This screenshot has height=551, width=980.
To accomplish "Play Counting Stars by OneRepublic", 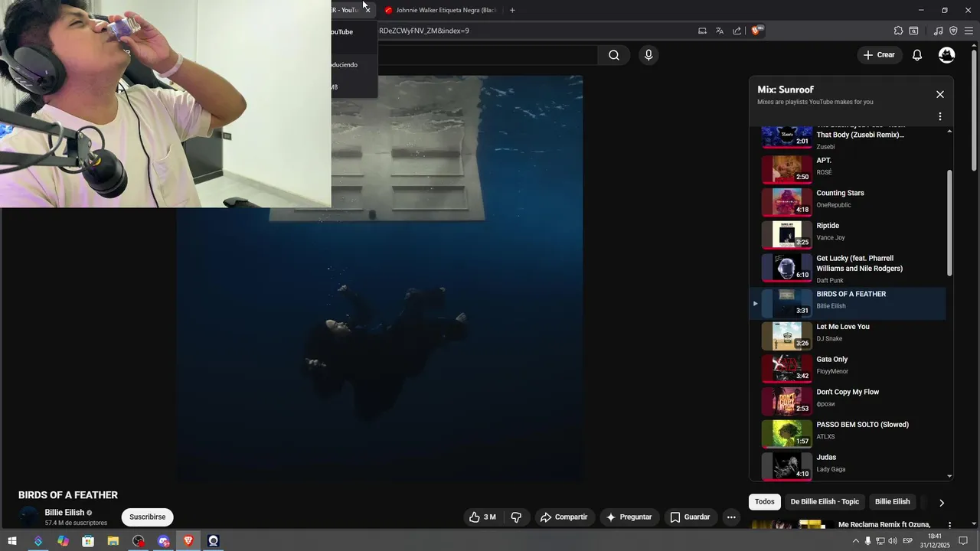I will point(848,202).
